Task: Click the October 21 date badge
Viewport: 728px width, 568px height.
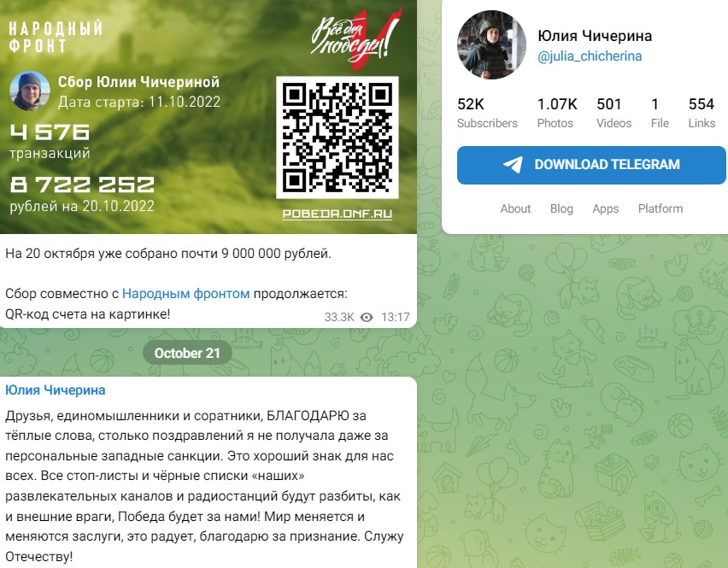Action: pyautogui.click(x=187, y=353)
